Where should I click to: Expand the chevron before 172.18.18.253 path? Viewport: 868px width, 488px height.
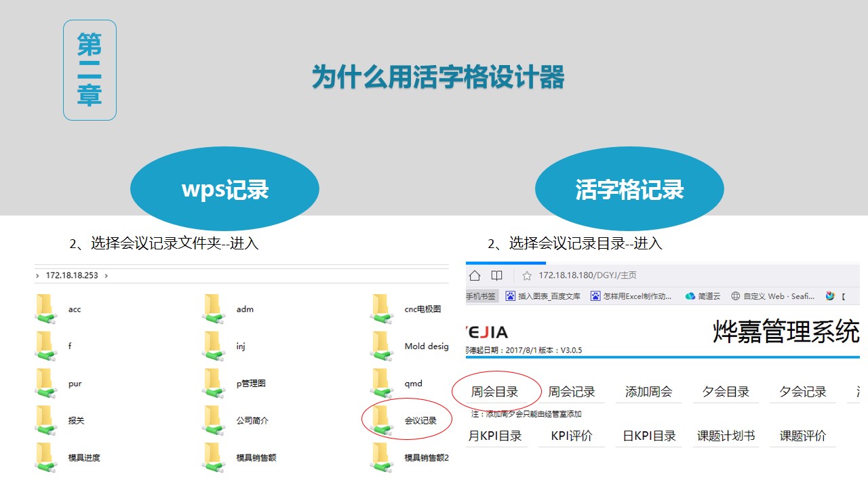point(37,276)
